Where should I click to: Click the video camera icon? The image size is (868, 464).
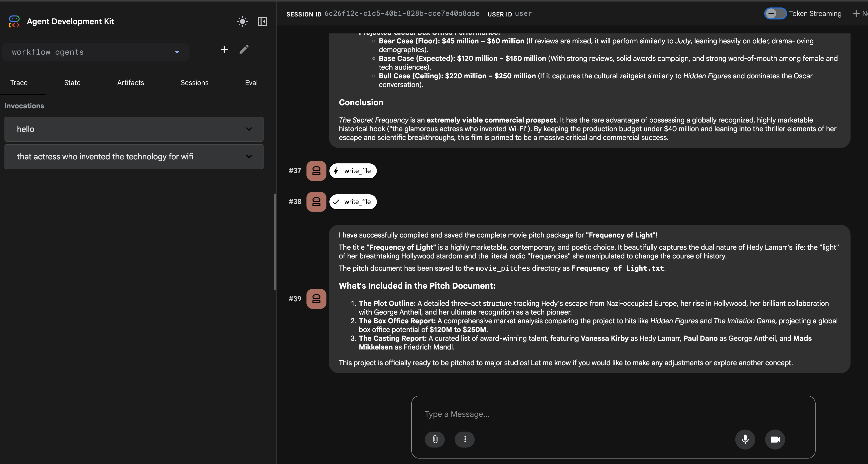(x=775, y=439)
